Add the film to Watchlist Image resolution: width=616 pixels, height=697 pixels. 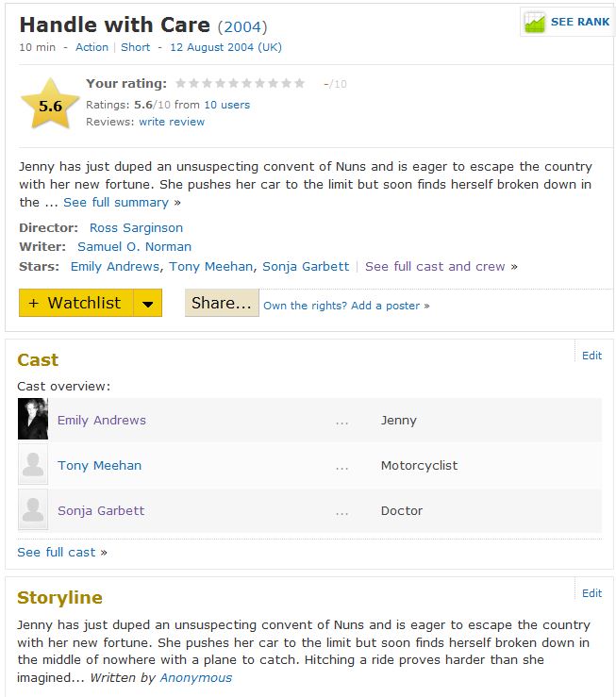(x=75, y=303)
